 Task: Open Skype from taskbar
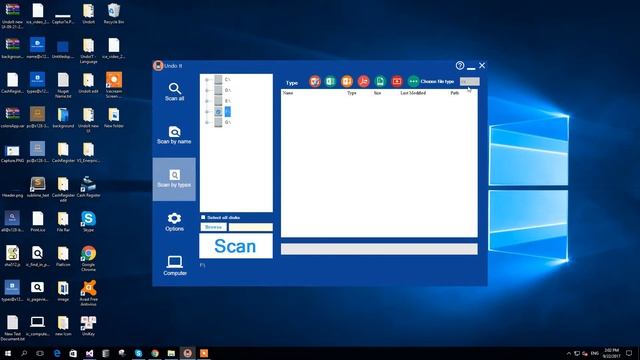pos(138,353)
